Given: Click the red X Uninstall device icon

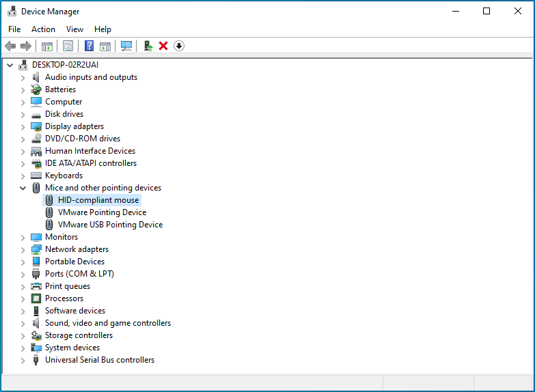Looking at the screenshot, I should click(x=163, y=46).
